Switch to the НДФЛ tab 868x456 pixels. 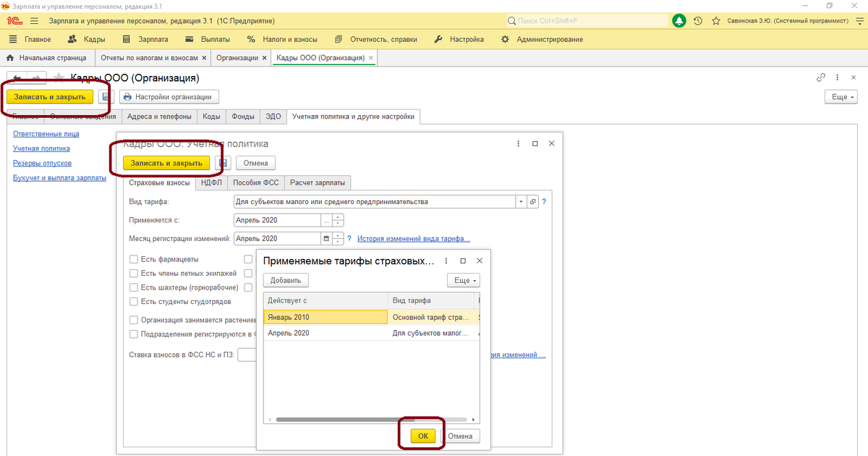tap(210, 182)
